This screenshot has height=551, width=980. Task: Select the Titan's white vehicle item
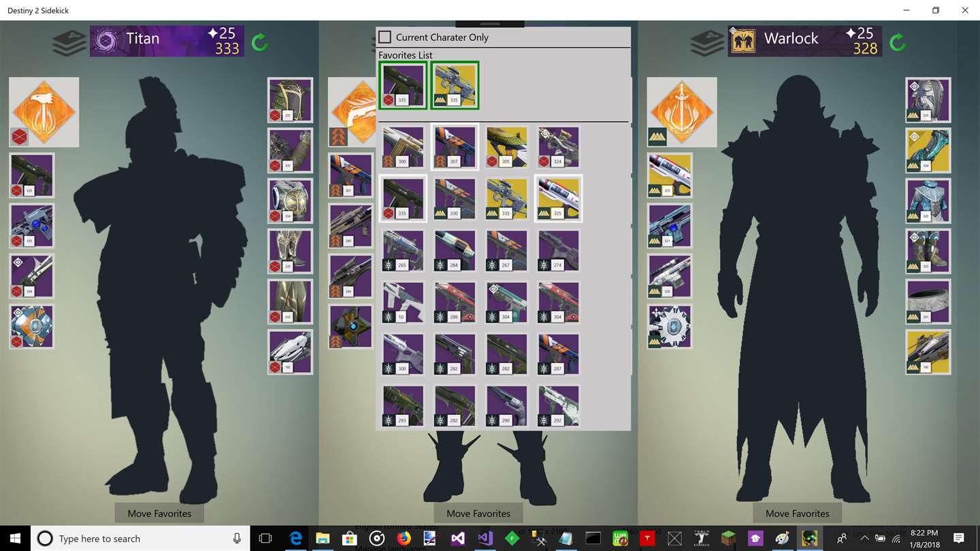[x=291, y=352]
